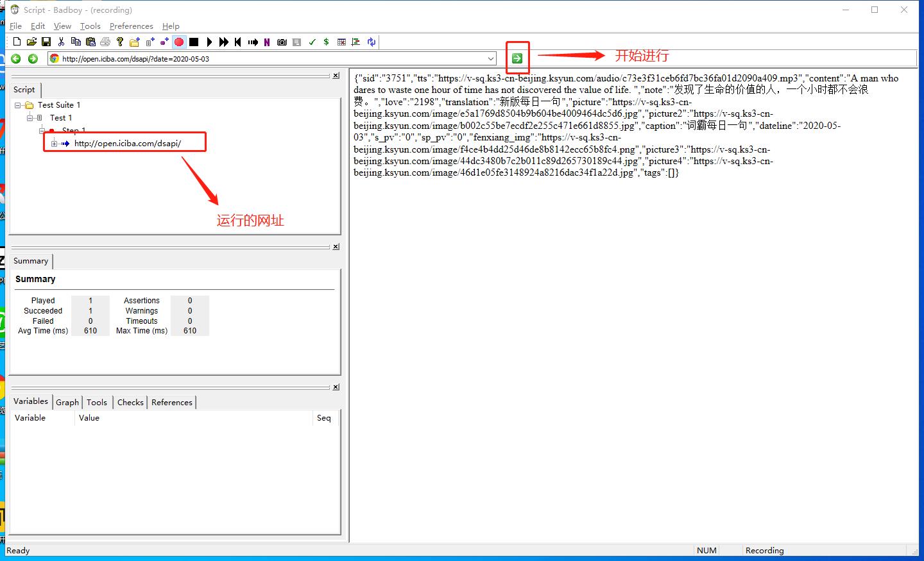Screen dimensions: 924x561
Task: Copy with the toolbar copy icon
Action: (x=76, y=42)
